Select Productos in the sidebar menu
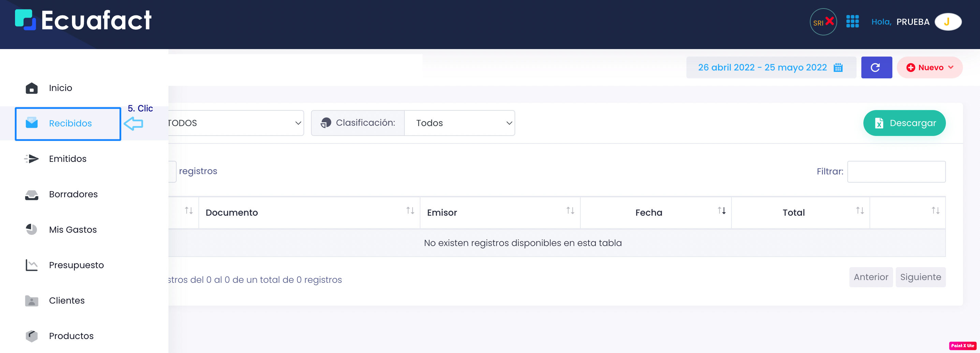This screenshot has width=980, height=353. pyautogui.click(x=32, y=336)
